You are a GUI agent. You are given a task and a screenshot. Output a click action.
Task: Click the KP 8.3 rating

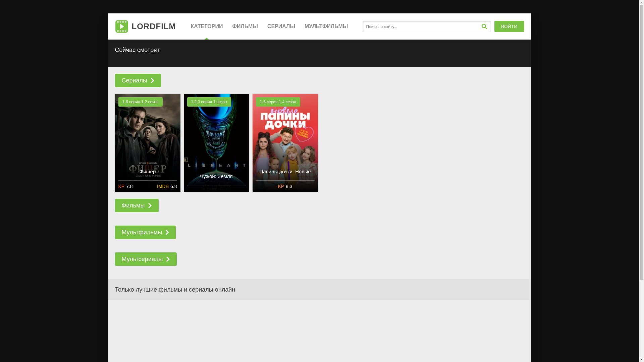point(285,186)
